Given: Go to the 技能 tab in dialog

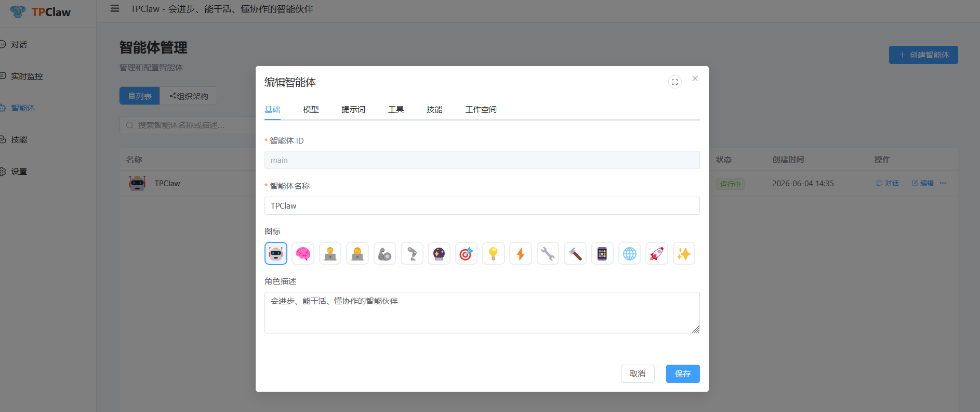Looking at the screenshot, I should (434, 109).
